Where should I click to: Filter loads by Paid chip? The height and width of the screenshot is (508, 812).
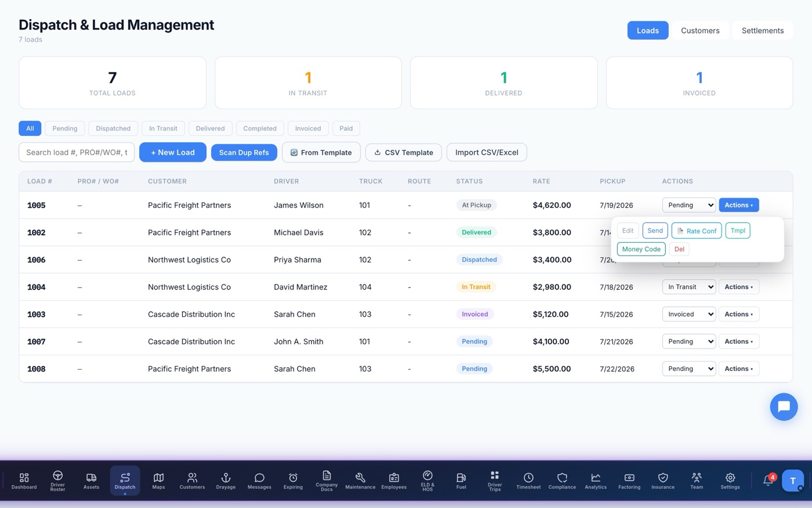point(346,128)
